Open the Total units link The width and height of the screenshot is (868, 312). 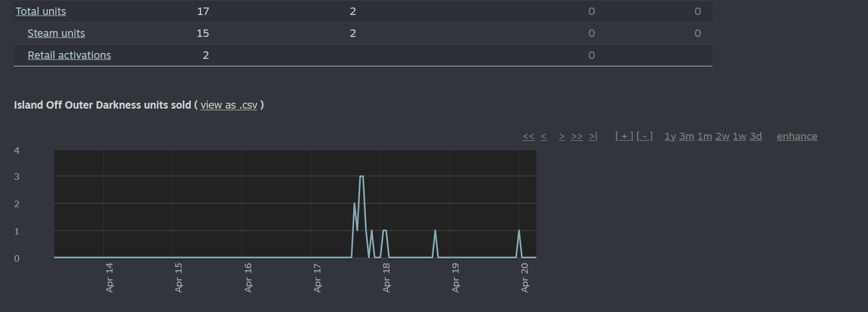coord(41,11)
